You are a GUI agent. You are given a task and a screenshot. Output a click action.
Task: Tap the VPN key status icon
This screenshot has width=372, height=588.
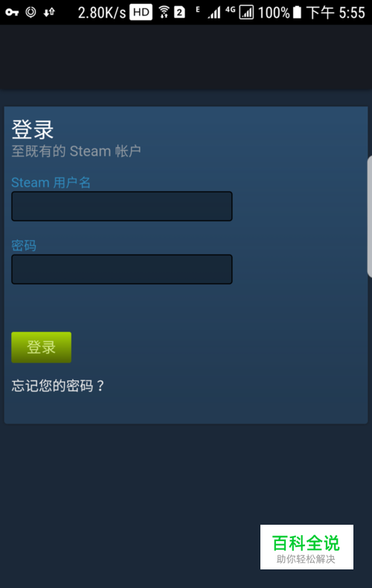pyautogui.click(x=12, y=13)
